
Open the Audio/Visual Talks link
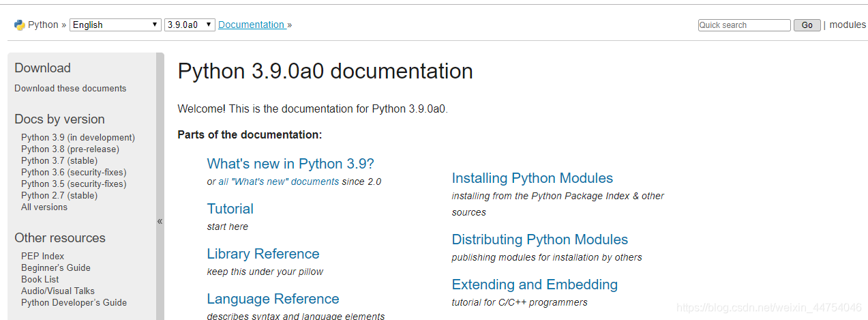click(x=58, y=291)
